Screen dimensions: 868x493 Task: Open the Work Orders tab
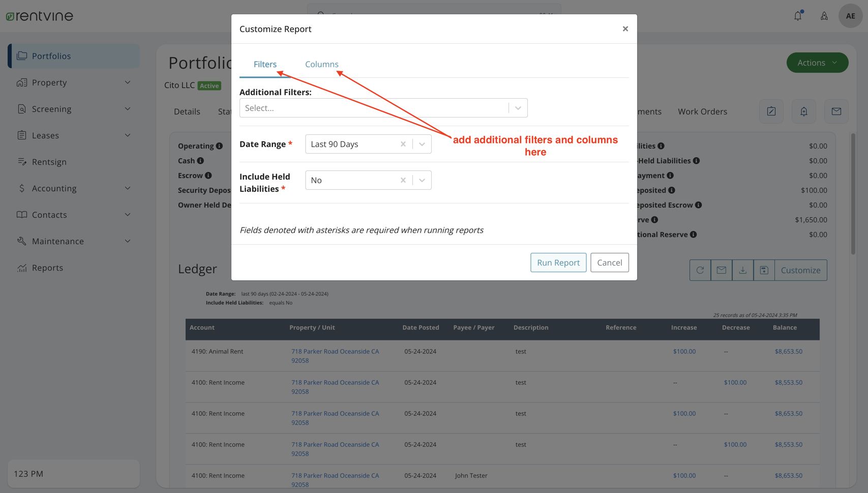point(702,111)
